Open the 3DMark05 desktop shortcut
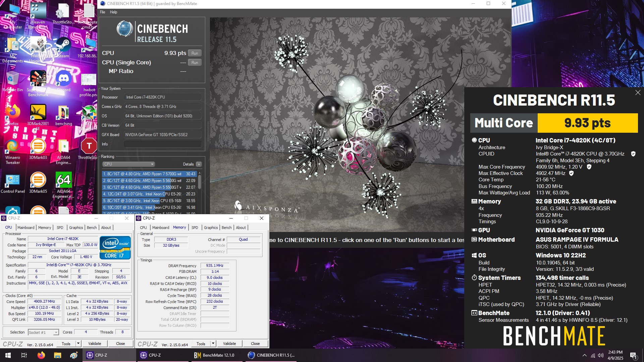 (x=38, y=183)
